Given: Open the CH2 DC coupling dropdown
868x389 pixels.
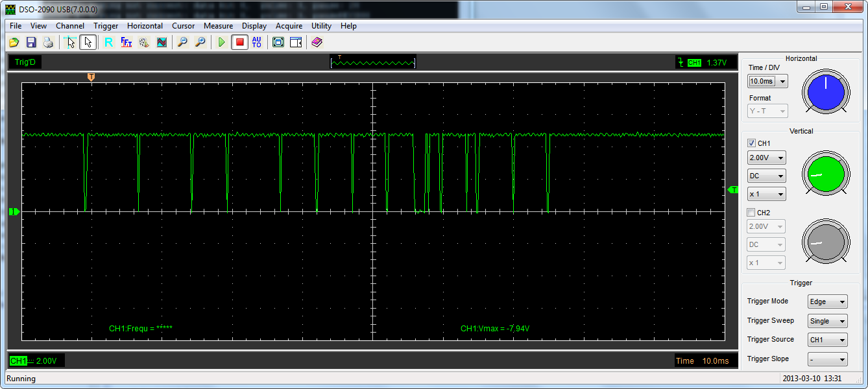Looking at the screenshot, I should [766, 244].
